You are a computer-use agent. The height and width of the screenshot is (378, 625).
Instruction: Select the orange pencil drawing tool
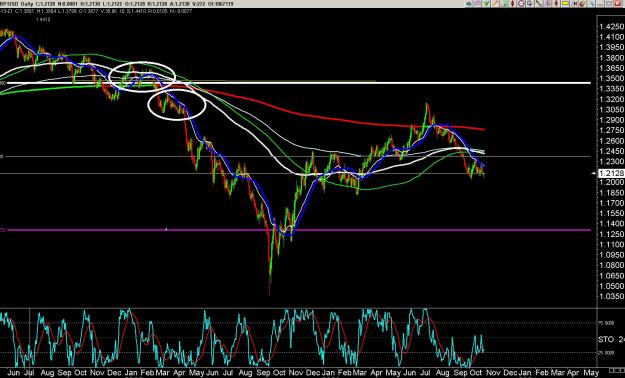click(x=495, y=4)
